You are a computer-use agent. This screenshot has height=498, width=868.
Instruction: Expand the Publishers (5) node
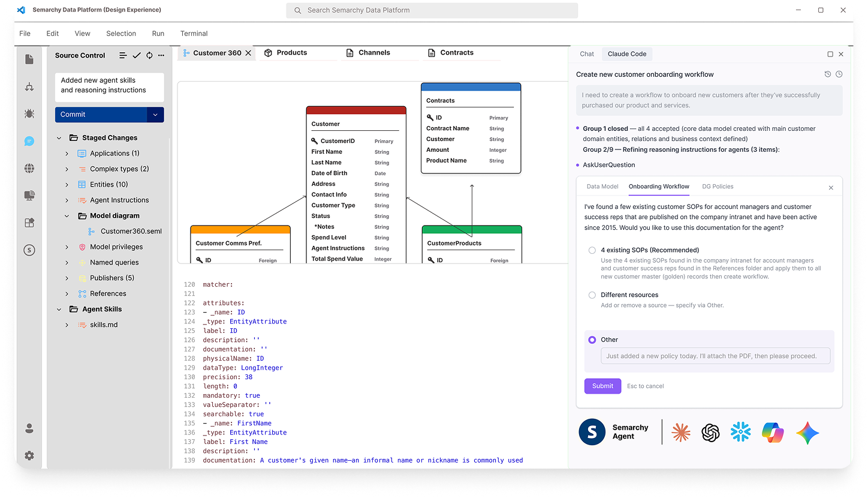point(67,278)
